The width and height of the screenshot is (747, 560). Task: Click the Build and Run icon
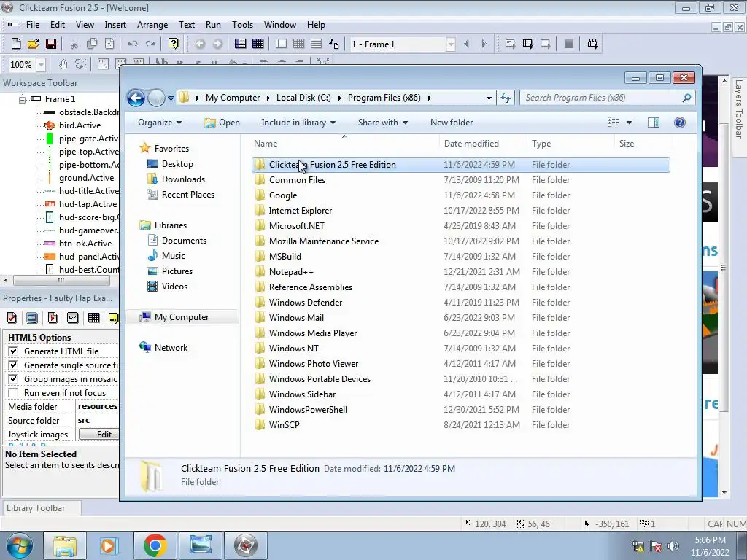pos(592,44)
